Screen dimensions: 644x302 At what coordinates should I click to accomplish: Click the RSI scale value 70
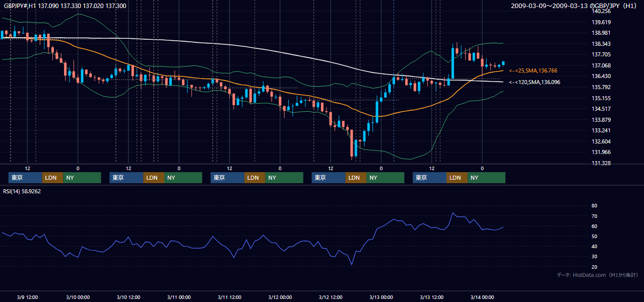(x=594, y=216)
